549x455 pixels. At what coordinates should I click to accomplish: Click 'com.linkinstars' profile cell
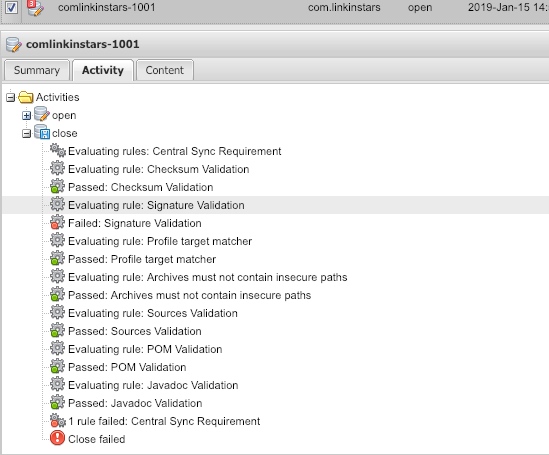pyautogui.click(x=344, y=7)
